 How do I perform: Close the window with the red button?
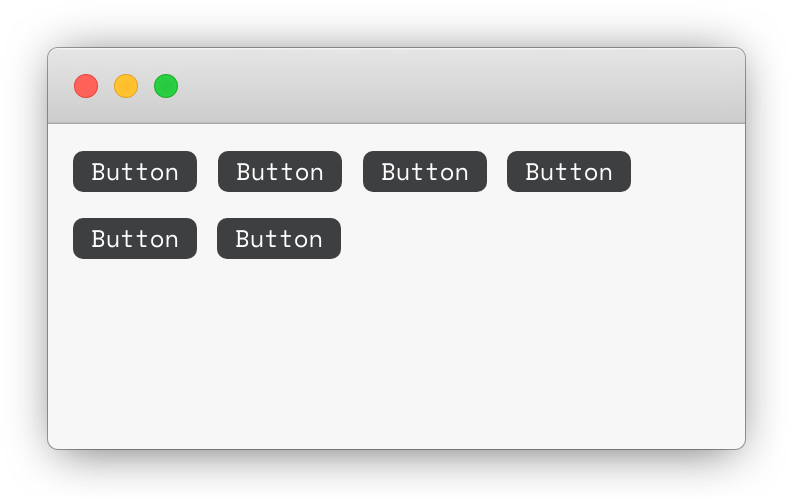tap(86, 86)
